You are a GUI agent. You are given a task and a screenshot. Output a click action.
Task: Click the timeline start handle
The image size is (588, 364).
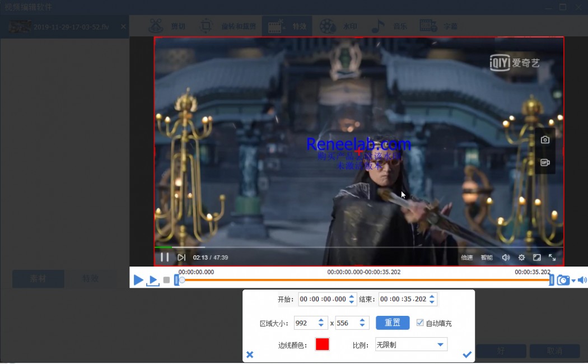click(x=176, y=279)
